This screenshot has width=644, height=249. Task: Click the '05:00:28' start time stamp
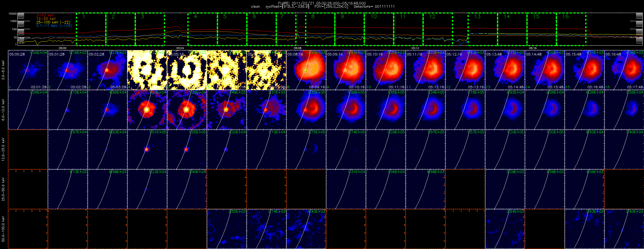(17, 54)
